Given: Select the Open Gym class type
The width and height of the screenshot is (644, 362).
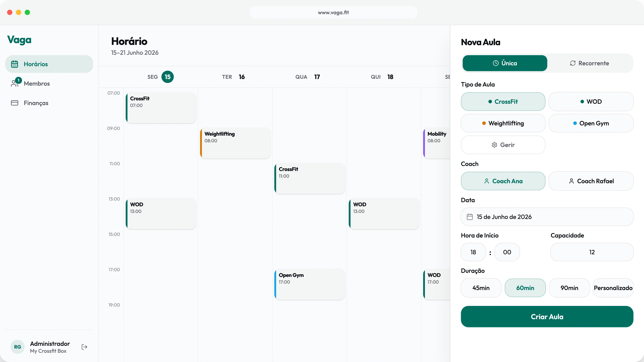Looking at the screenshot, I should point(591,123).
